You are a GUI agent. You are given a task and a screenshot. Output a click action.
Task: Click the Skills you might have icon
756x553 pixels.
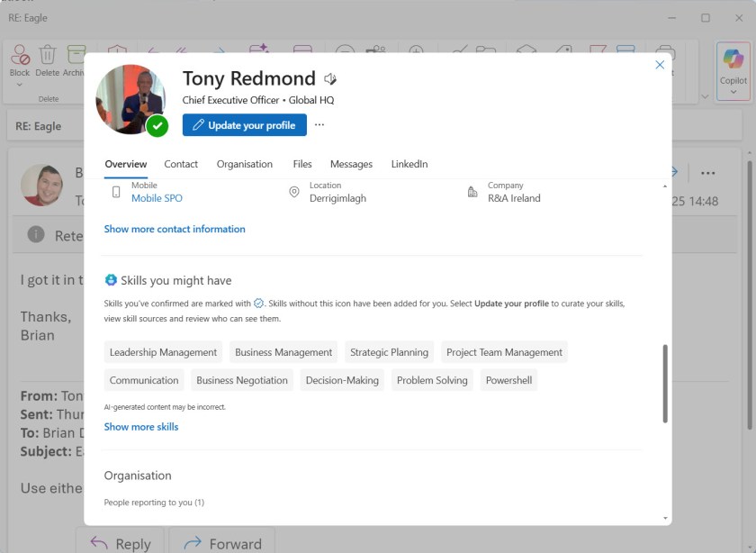[111, 280]
